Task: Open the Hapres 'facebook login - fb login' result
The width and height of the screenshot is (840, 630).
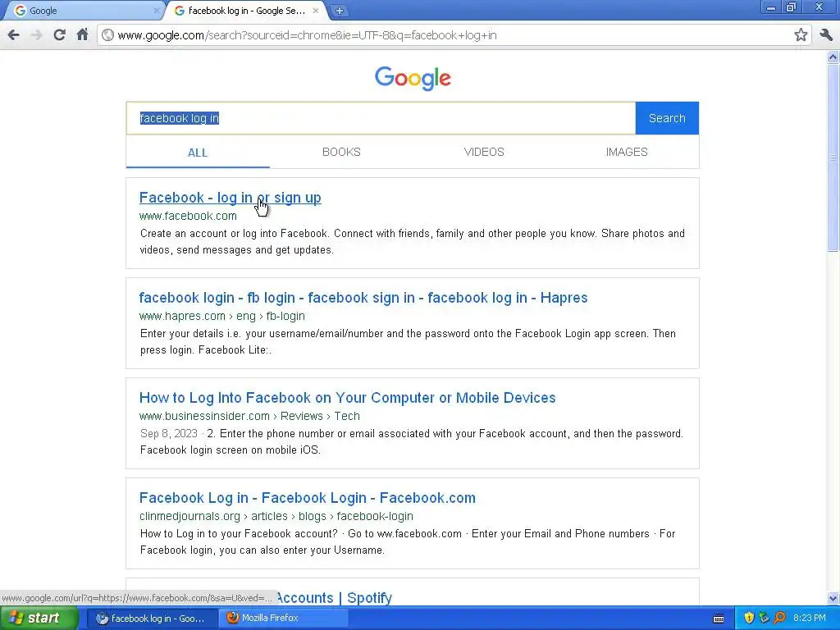Action: pyautogui.click(x=363, y=298)
